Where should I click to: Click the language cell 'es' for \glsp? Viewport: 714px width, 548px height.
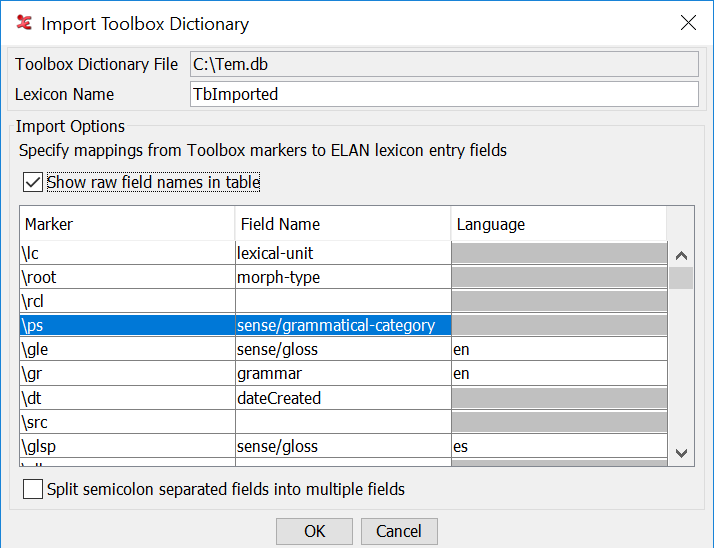point(558,446)
